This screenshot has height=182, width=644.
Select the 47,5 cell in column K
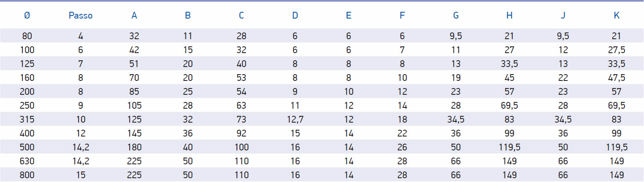[617, 78]
